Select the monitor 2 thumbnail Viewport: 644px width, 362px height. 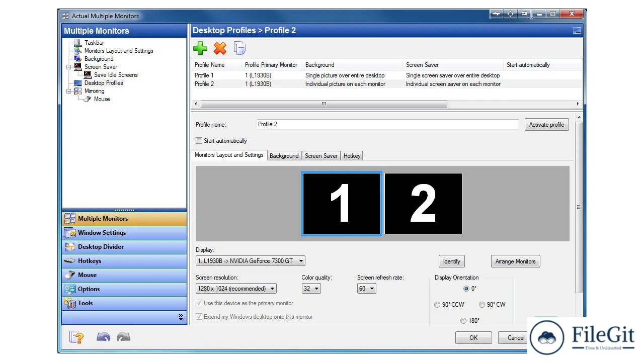(x=423, y=204)
